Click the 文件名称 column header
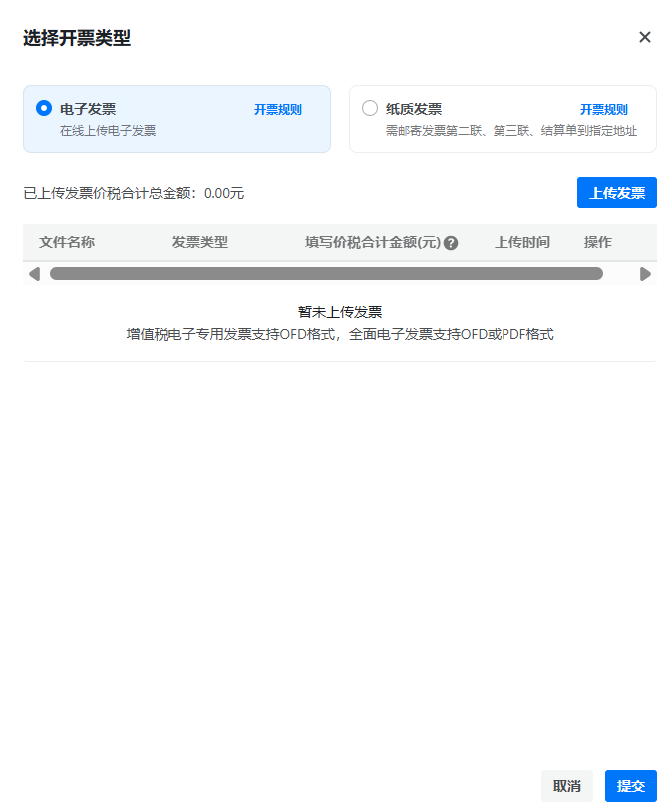The height and width of the screenshot is (810, 672). [x=67, y=242]
